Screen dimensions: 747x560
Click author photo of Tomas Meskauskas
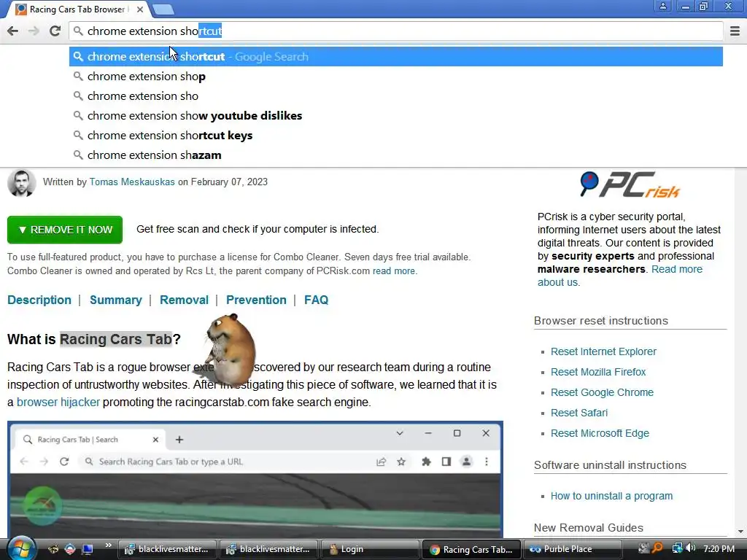[21, 183]
